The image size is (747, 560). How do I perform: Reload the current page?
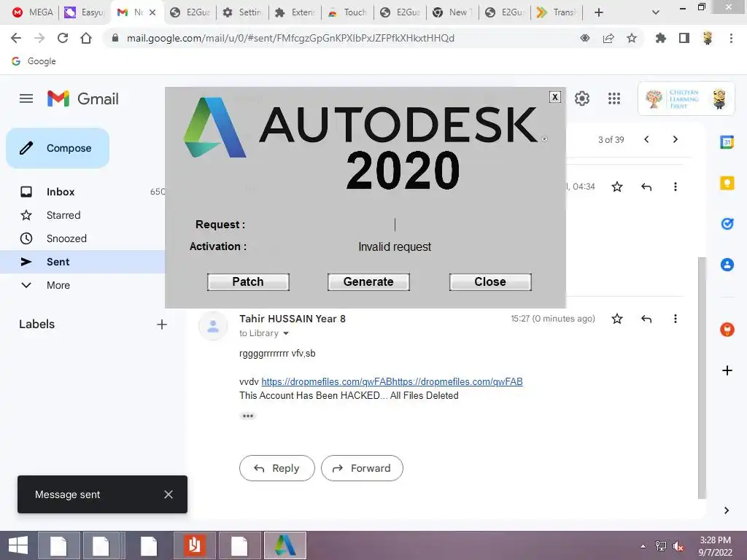63,38
